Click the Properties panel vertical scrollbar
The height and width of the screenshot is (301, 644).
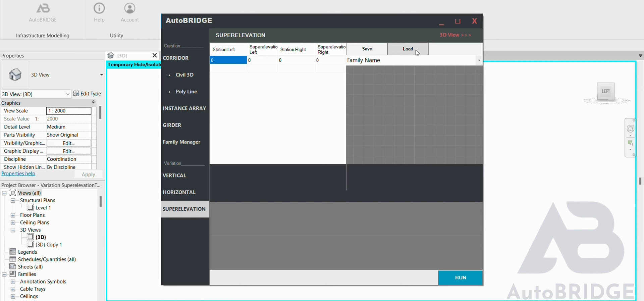(x=100, y=112)
